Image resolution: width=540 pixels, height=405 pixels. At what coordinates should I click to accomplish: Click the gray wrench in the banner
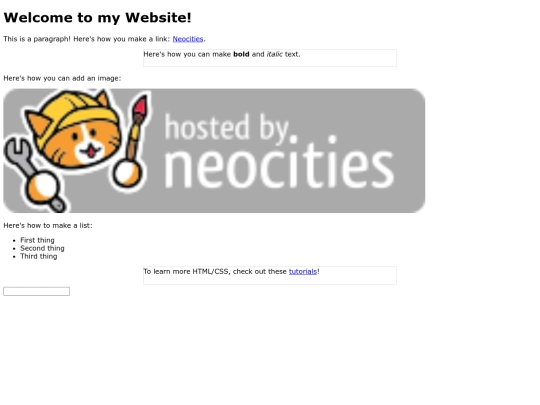coord(33,172)
